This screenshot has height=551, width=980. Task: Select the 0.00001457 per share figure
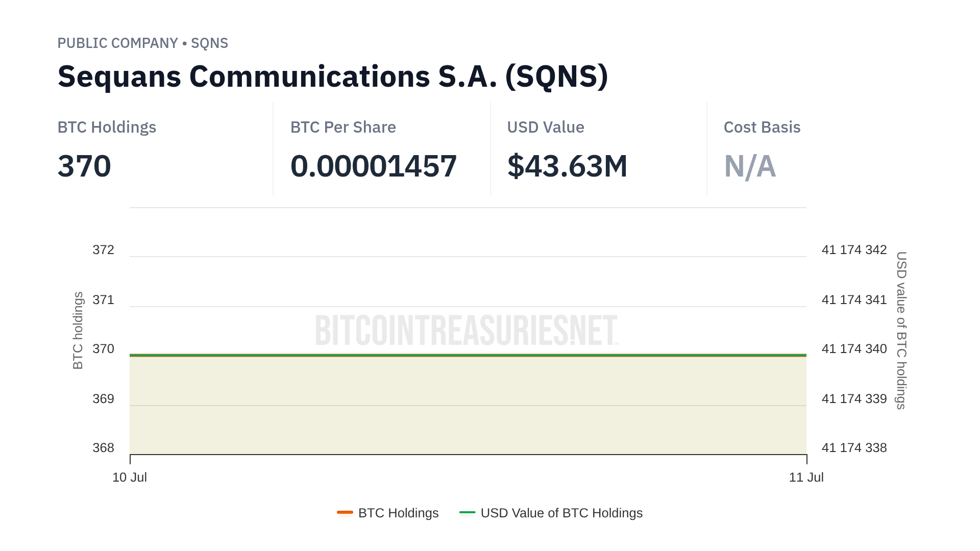coord(373,166)
